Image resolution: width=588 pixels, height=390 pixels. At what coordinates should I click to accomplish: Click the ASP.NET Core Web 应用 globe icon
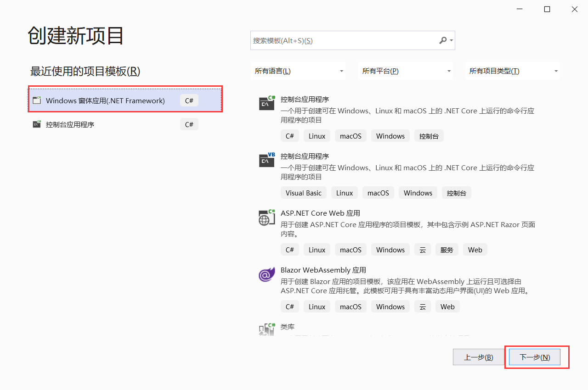coord(266,217)
